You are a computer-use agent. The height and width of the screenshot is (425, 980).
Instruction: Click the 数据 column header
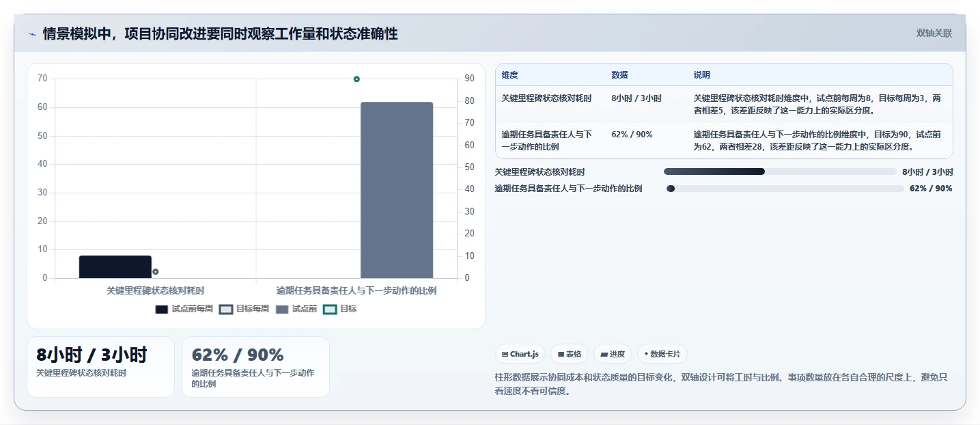tap(620, 75)
